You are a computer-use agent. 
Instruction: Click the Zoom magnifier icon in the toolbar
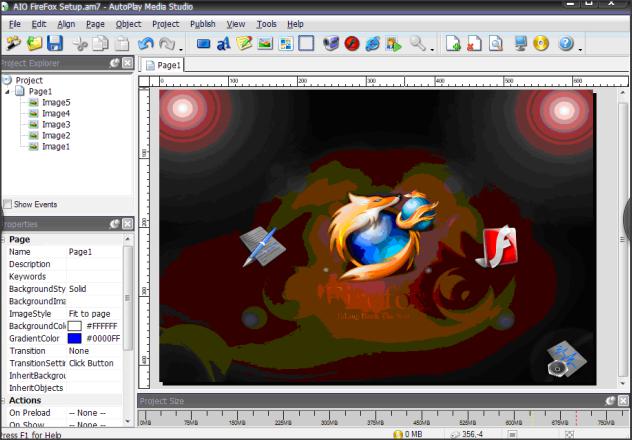click(x=418, y=43)
